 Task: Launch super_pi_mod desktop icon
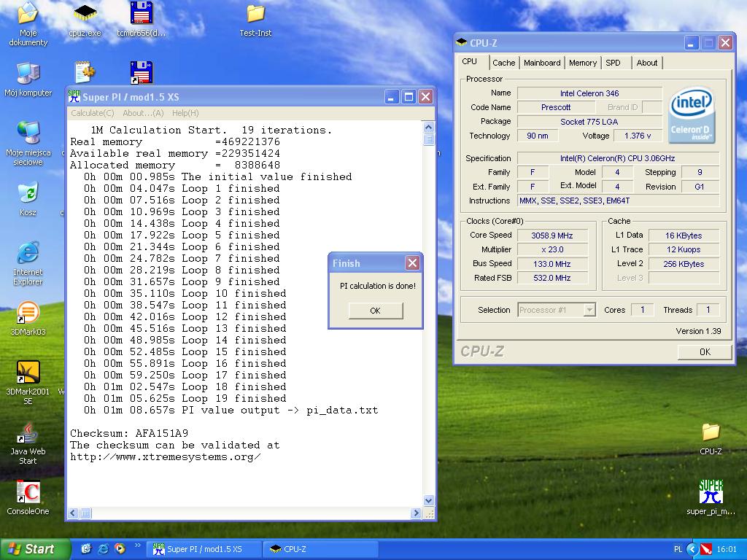point(711,497)
